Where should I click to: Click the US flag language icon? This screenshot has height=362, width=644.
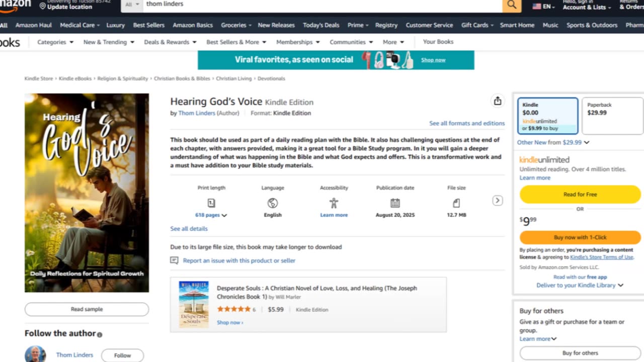537,7
